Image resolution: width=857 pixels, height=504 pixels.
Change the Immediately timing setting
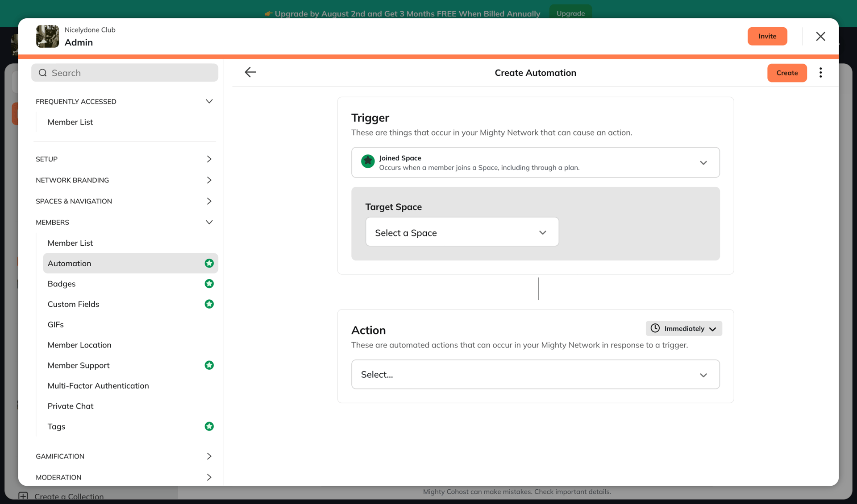(x=684, y=328)
